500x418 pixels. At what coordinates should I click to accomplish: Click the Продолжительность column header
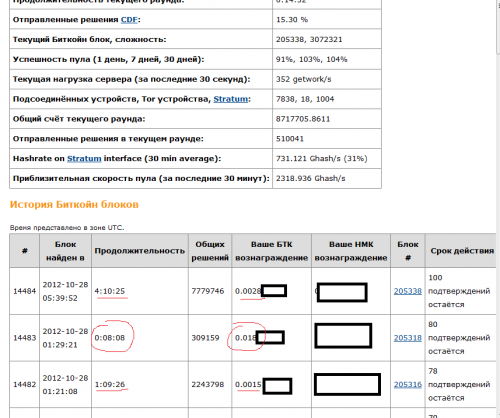[x=140, y=251]
